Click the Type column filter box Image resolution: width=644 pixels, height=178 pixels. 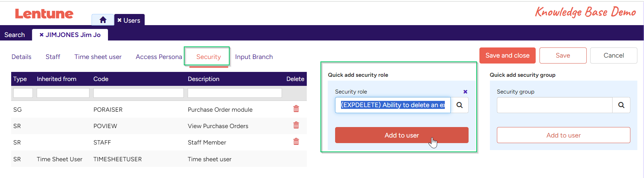coord(23,93)
